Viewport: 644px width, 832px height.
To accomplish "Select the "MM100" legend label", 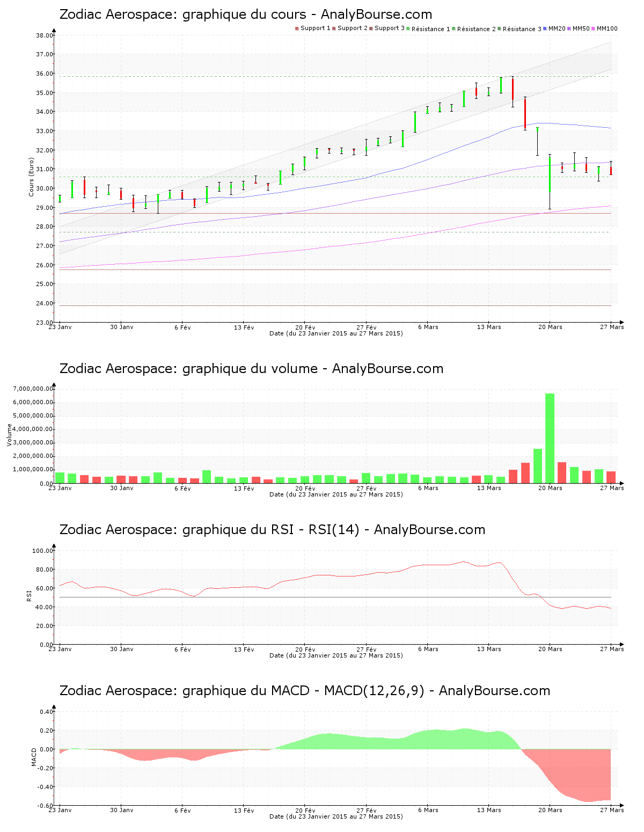I will coord(607,28).
